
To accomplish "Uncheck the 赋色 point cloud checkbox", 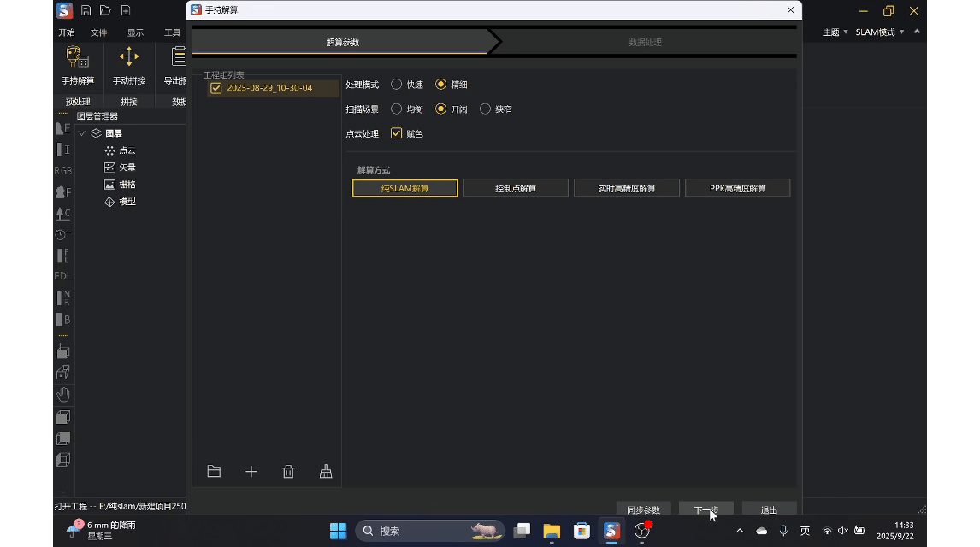I will 397,133.
